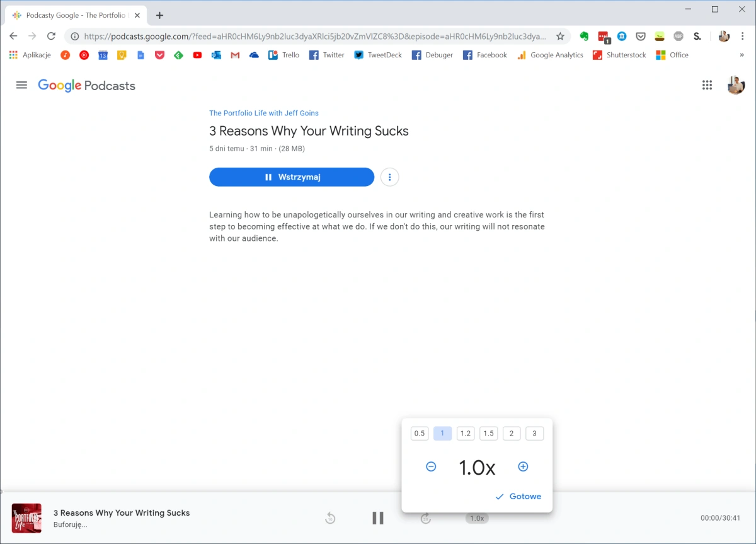Open the Pocket bookmark icon
The width and height of the screenshot is (756, 544).
(x=159, y=55)
